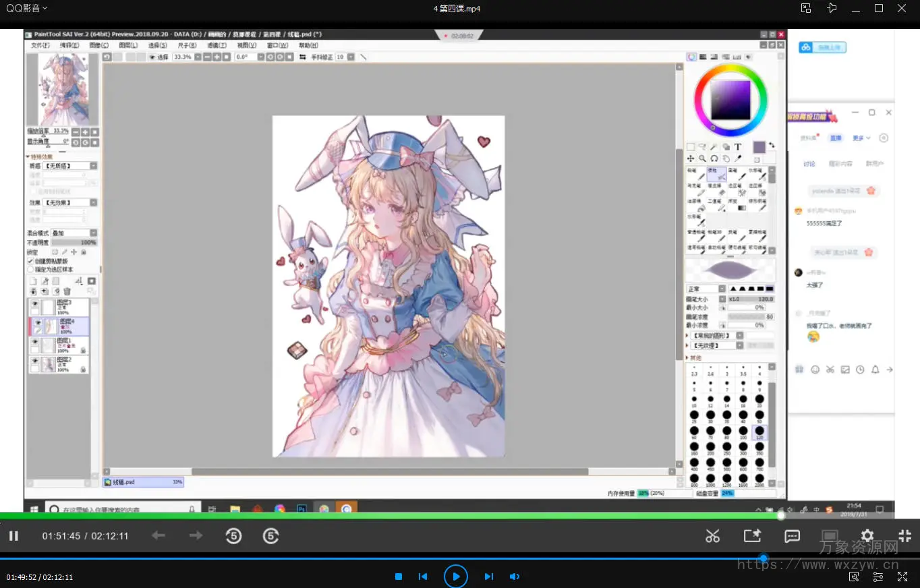Pause the video with the pause button
The width and height of the screenshot is (920, 588).
13,536
